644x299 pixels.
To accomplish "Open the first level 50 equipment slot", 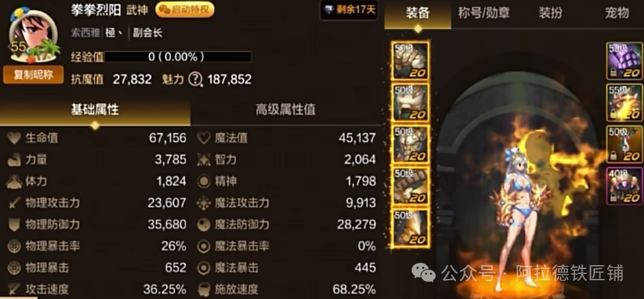I will click(411, 60).
